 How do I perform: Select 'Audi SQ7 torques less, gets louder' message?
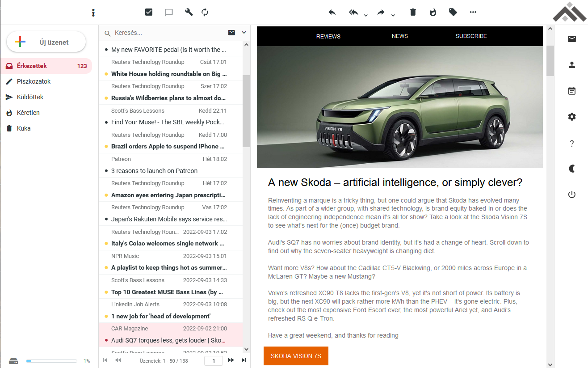(171, 334)
